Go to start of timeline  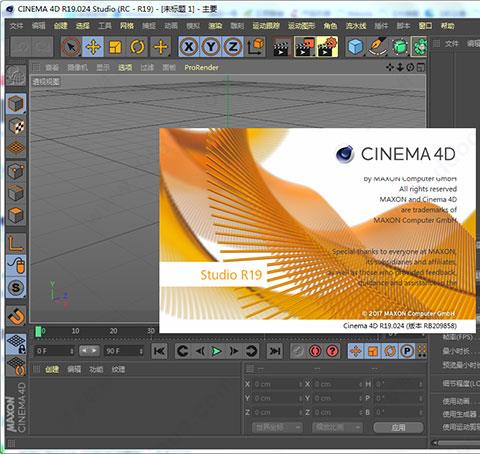coord(159,351)
